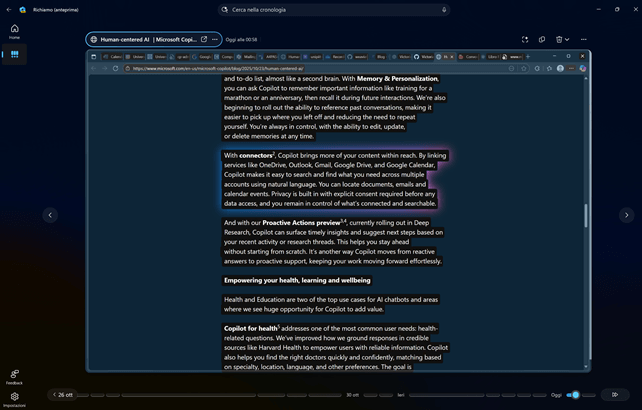Click the timeline end button at far right
This screenshot has width=642, height=410.
click(x=612, y=395)
